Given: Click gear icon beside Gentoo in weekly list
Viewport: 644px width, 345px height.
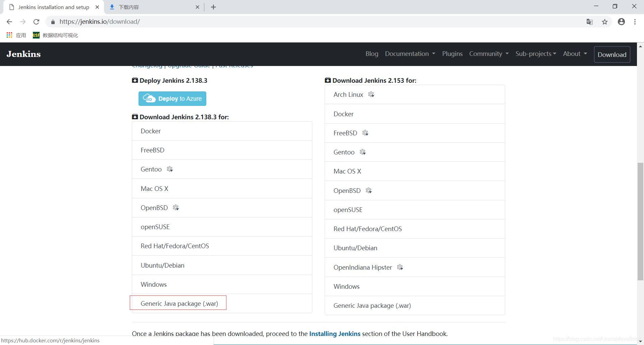Looking at the screenshot, I should 363,152.
